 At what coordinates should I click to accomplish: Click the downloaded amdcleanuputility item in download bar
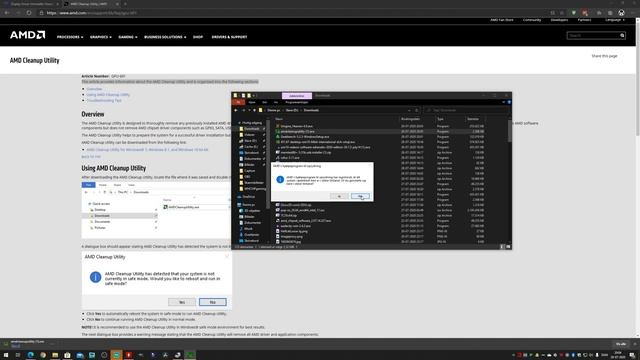coord(28,344)
